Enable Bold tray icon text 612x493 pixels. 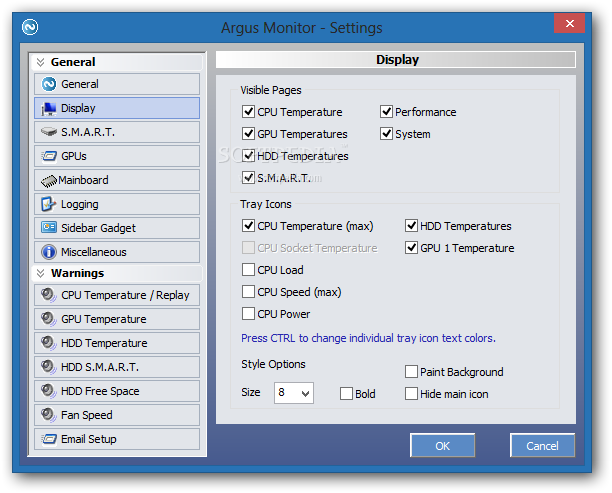coord(346,394)
